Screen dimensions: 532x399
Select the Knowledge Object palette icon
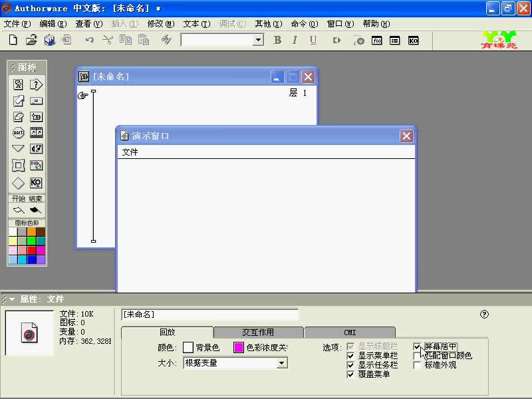[x=36, y=183]
